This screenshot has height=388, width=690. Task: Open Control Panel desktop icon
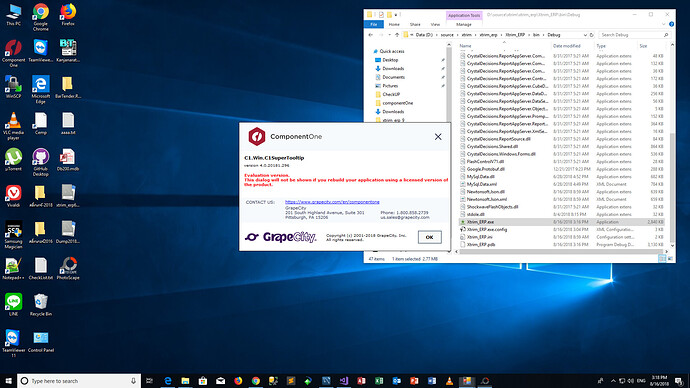pyautogui.click(x=40, y=341)
